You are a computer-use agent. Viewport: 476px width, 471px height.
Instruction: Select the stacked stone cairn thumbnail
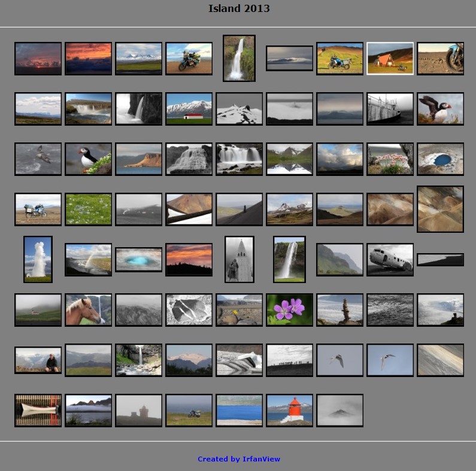(x=339, y=309)
